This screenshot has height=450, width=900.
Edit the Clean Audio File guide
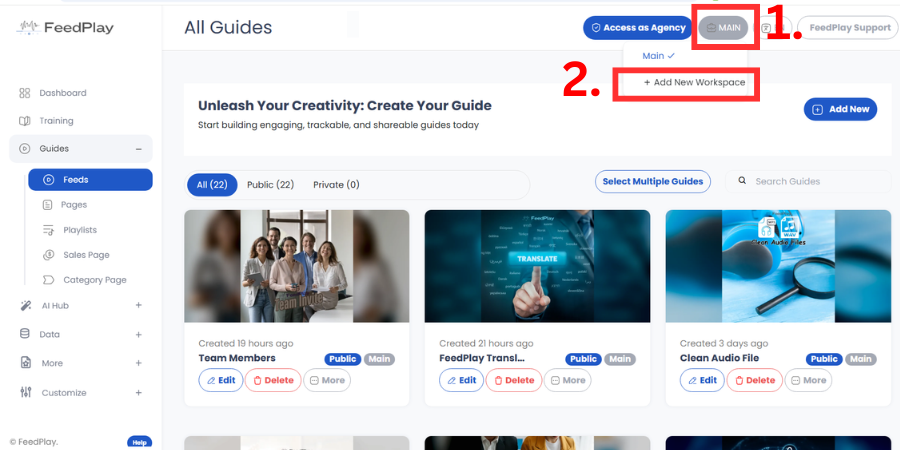click(703, 380)
